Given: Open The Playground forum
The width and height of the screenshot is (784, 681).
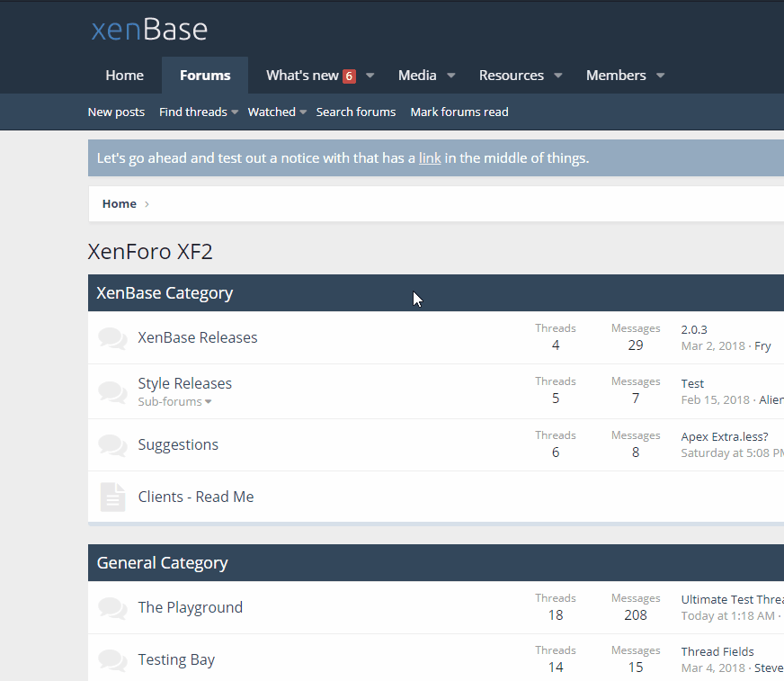Looking at the screenshot, I should pyautogui.click(x=190, y=607).
